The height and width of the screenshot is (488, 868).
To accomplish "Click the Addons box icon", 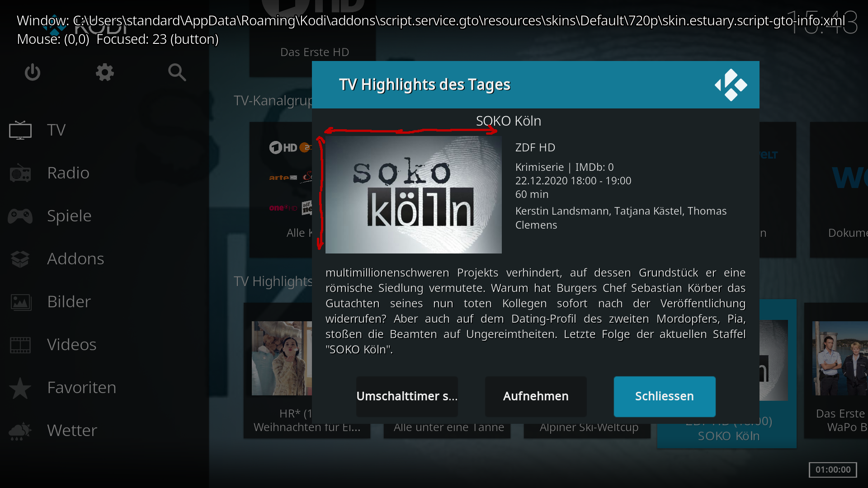I will [x=20, y=259].
